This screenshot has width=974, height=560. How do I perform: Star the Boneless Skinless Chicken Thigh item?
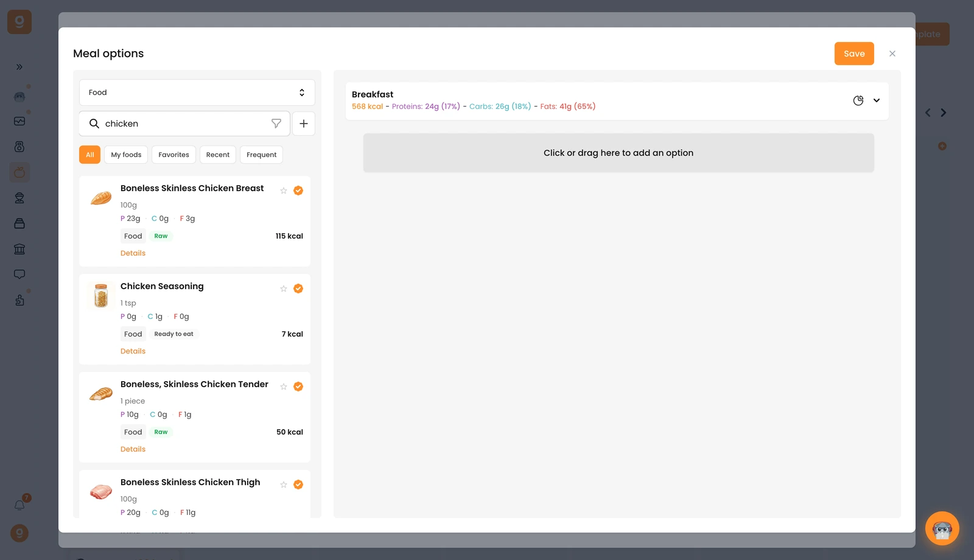284,485
